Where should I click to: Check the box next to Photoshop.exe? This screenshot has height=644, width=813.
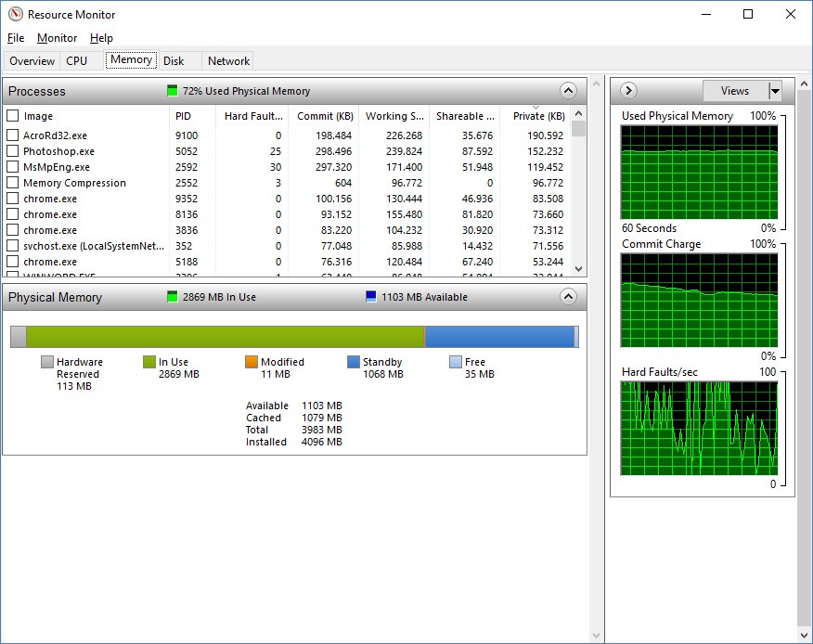pos(13,151)
